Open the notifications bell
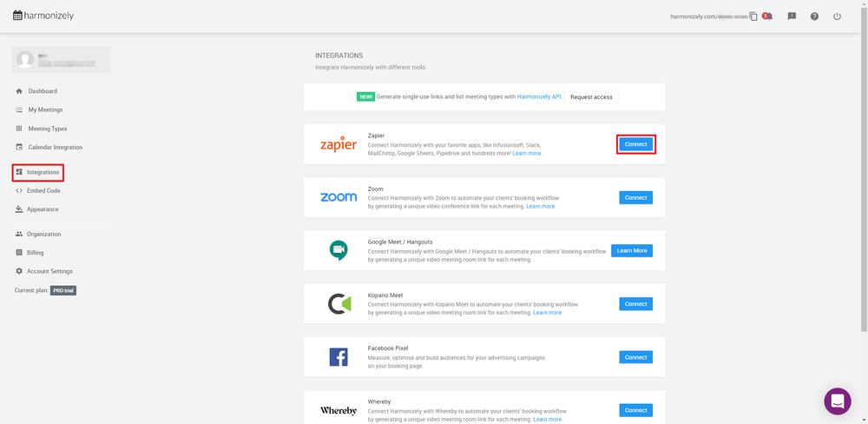Image resolution: width=868 pixels, height=424 pixels. point(767,17)
